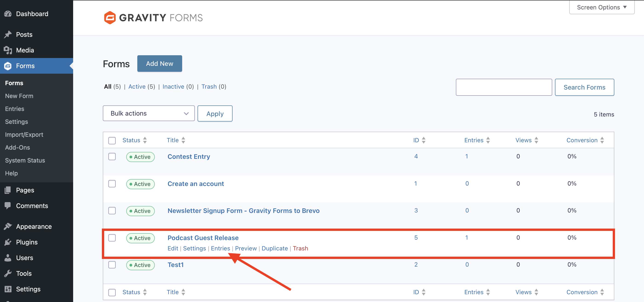Click the footer ID sort arrows
The image size is (644, 302).
pos(423,292)
